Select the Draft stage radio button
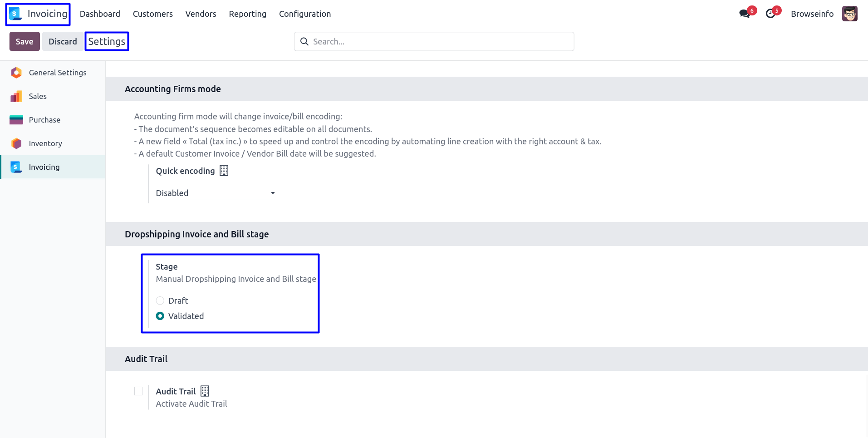This screenshot has width=868, height=438. click(160, 300)
